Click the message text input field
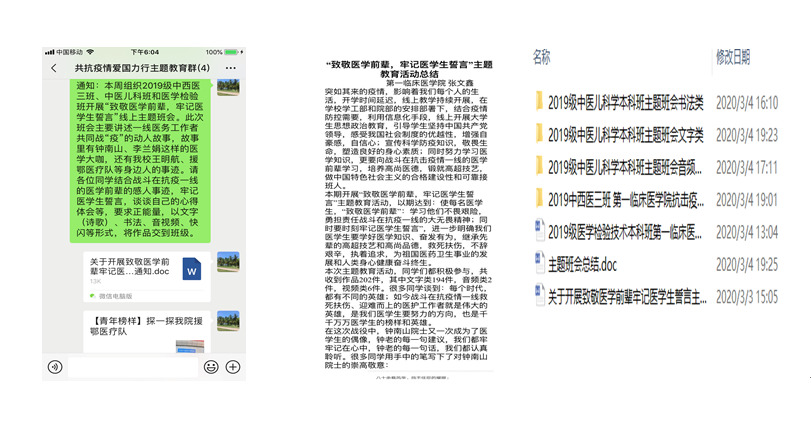 point(132,367)
